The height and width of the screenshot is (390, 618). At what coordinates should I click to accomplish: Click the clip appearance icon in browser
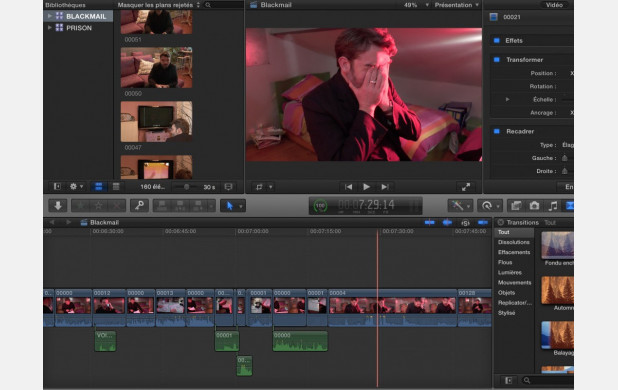(x=228, y=187)
